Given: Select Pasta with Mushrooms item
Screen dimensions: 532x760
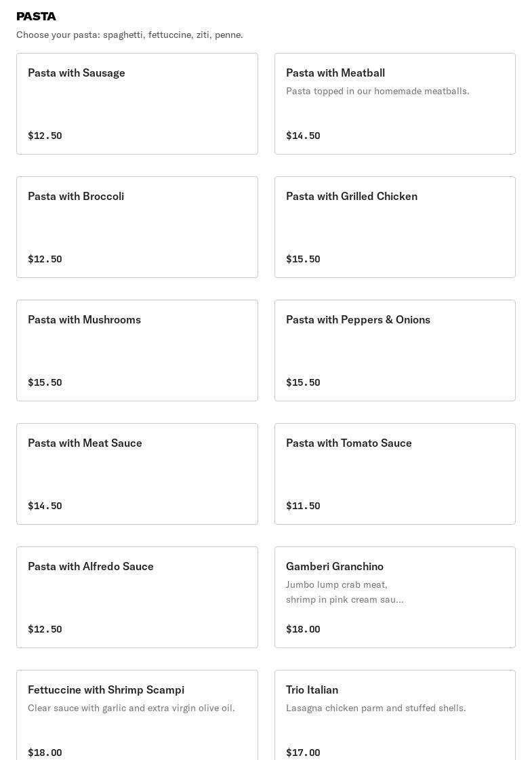Looking at the screenshot, I should 137,351.
